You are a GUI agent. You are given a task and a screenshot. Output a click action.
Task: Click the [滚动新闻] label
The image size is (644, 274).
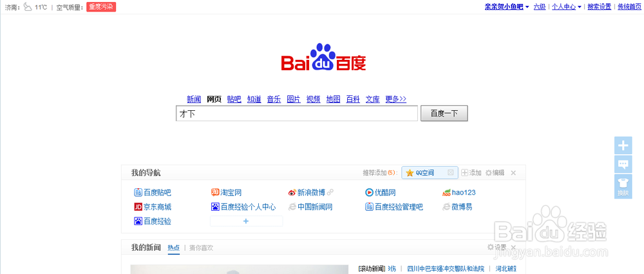tap(372, 269)
